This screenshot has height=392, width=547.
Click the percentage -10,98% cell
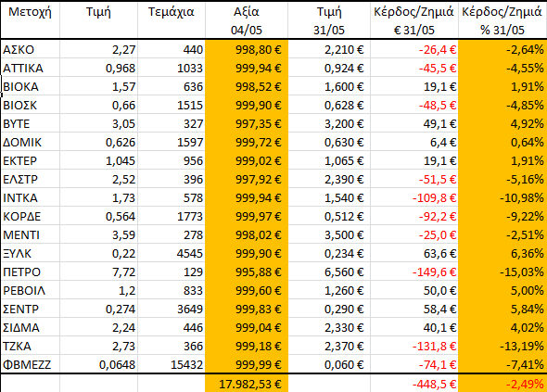click(x=502, y=197)
